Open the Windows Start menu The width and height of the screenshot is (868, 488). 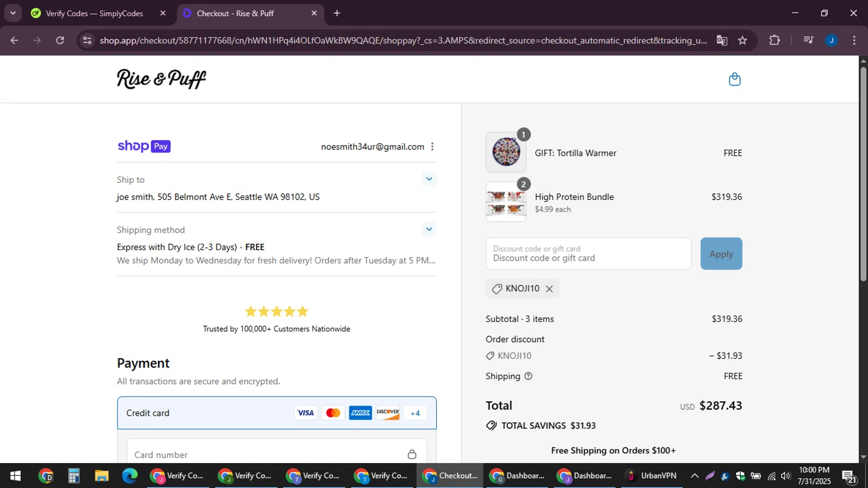[15, 476]
